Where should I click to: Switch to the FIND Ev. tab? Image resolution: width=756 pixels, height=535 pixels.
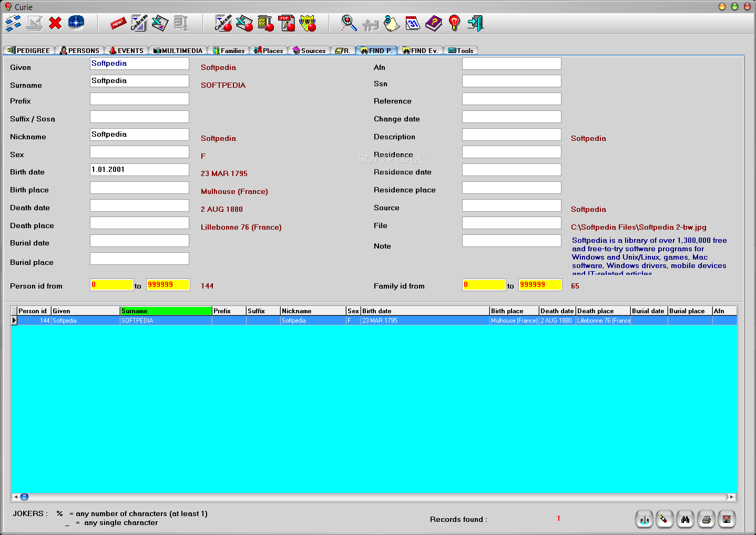[x=420, y=50]
